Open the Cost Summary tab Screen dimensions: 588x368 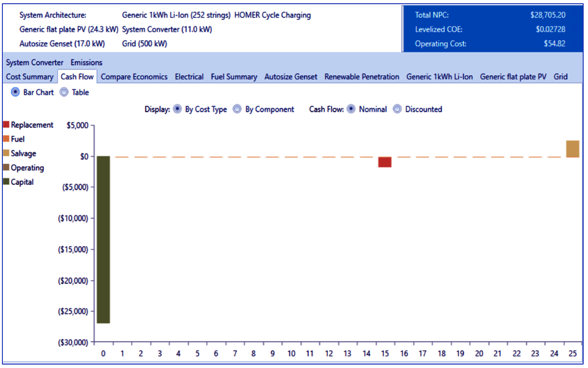(30, 77)
